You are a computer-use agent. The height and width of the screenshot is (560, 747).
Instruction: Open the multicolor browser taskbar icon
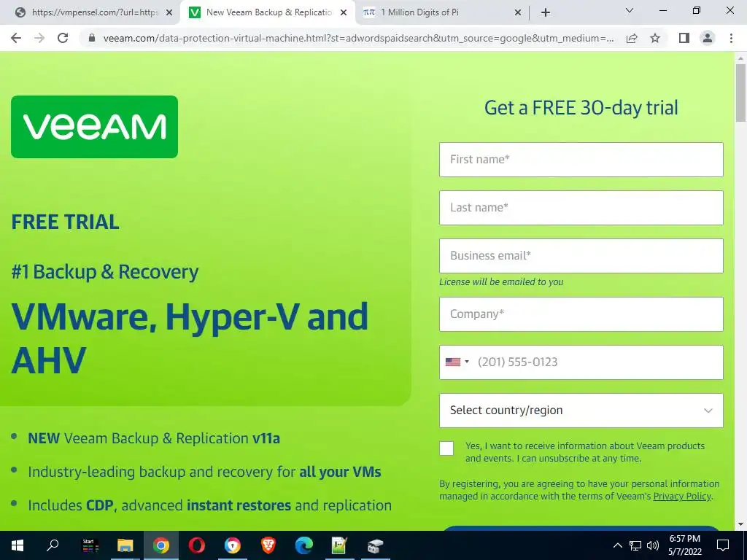(x=233, y=545)
